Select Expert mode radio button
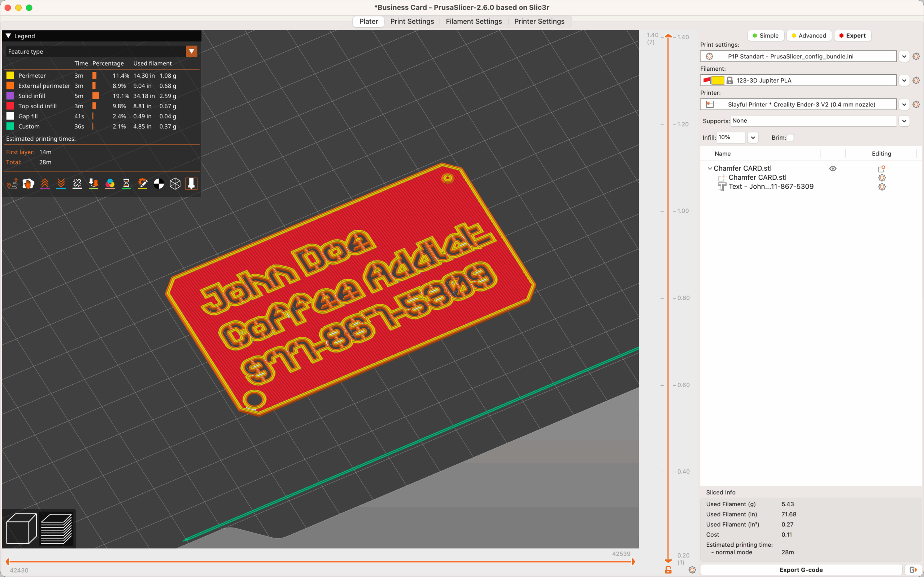 852,35
